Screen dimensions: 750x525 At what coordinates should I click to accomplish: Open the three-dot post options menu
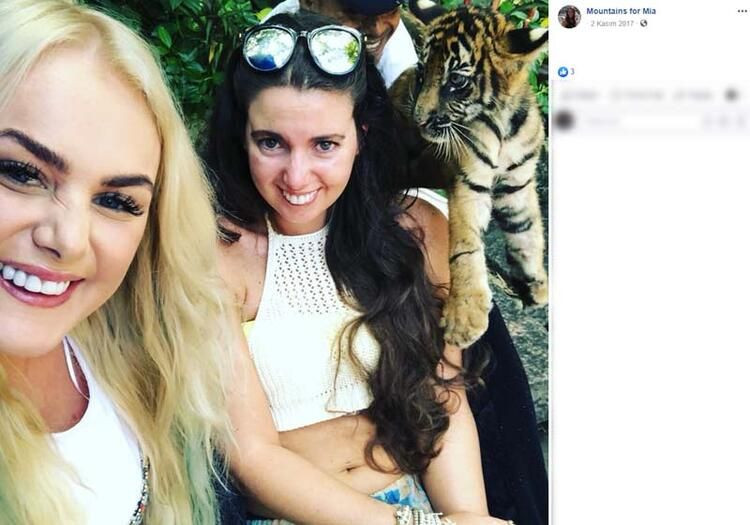coord(742,11)
